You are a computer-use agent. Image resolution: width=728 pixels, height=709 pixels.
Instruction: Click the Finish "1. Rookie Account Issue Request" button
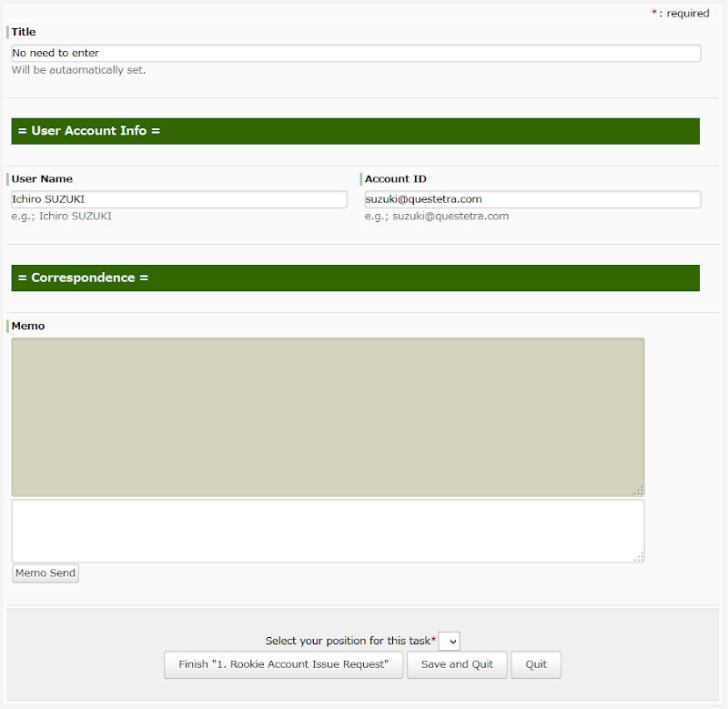click(283, 664)
